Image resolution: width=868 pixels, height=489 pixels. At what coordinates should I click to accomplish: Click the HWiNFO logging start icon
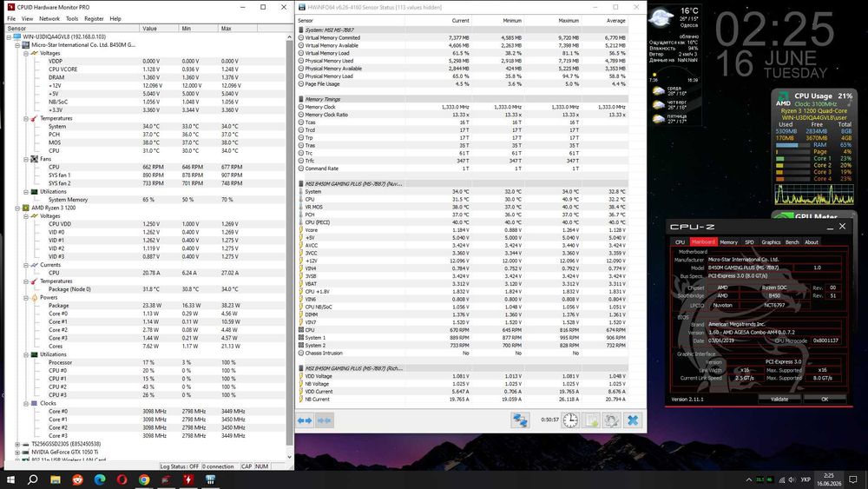tap(591, 420)
